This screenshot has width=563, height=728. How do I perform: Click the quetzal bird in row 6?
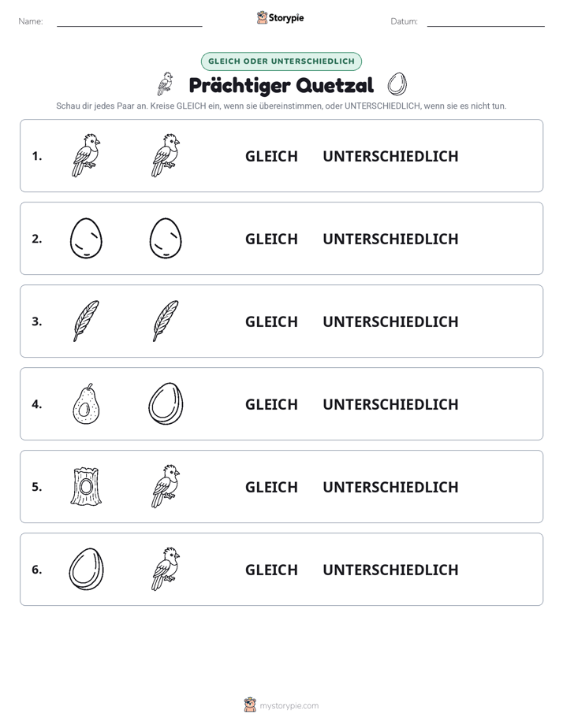[166, 569]
